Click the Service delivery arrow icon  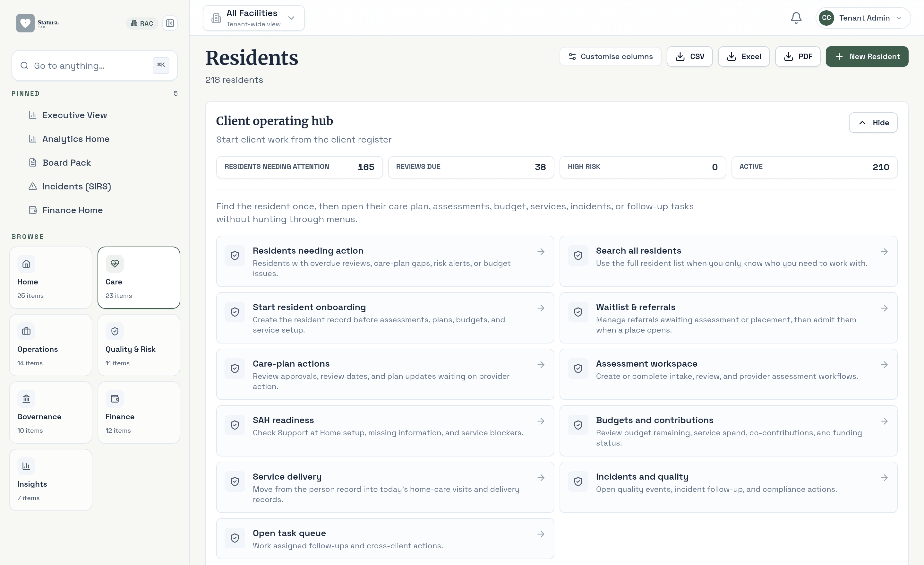[541, 478]
